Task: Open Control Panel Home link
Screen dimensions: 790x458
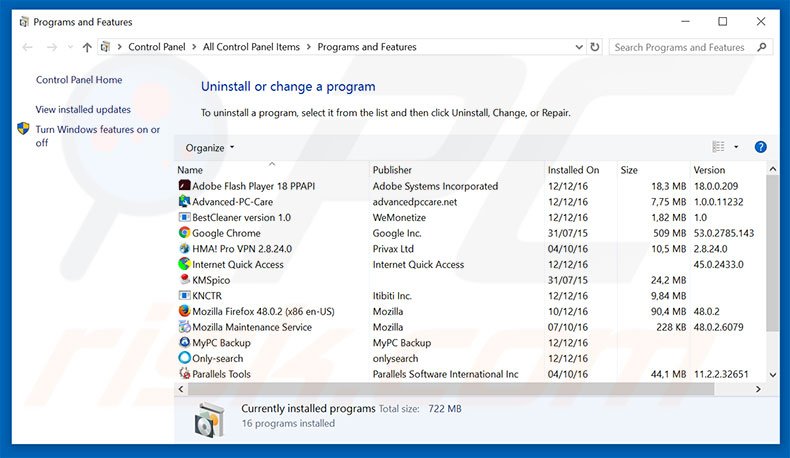Action: point(79,80)
